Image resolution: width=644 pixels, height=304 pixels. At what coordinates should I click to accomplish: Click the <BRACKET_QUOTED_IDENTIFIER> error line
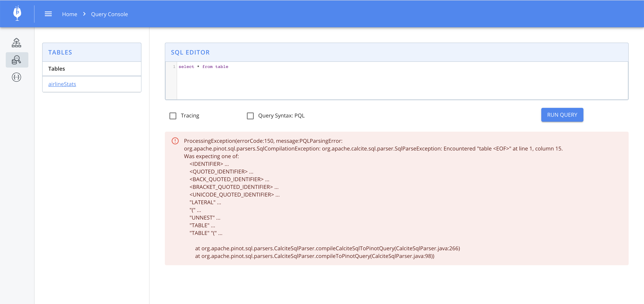234,187
